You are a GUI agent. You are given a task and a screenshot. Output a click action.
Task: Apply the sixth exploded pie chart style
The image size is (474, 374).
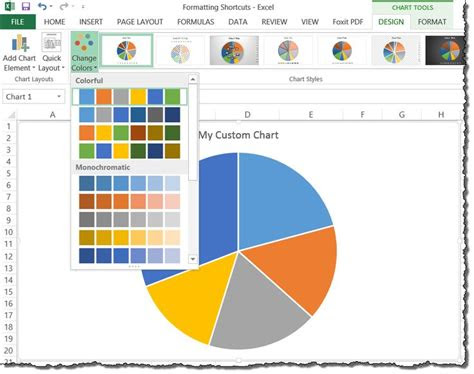coord(396,50)
